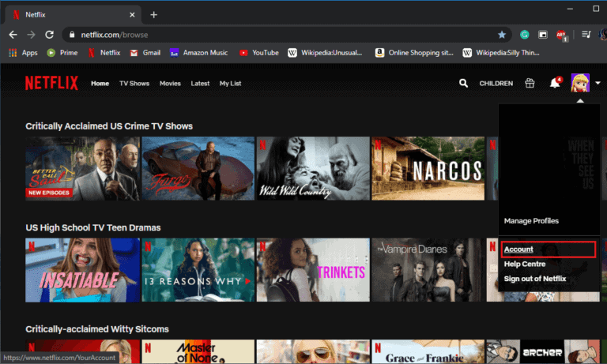Viewport: 607px width, 364px height.
Task: Open the Online Shopping site bookmark
Action: tap(414, 53)
